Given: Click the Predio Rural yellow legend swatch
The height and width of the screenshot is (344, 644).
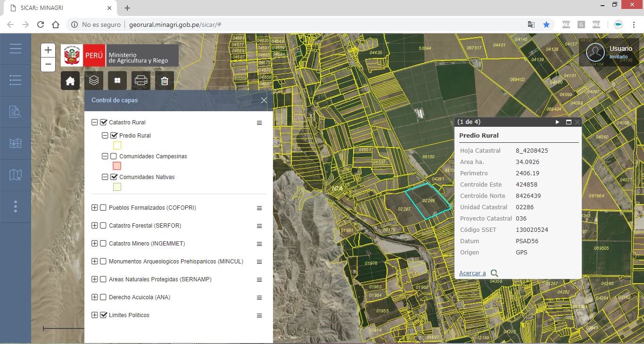Looking at the screenshot, I should [117, 146].
